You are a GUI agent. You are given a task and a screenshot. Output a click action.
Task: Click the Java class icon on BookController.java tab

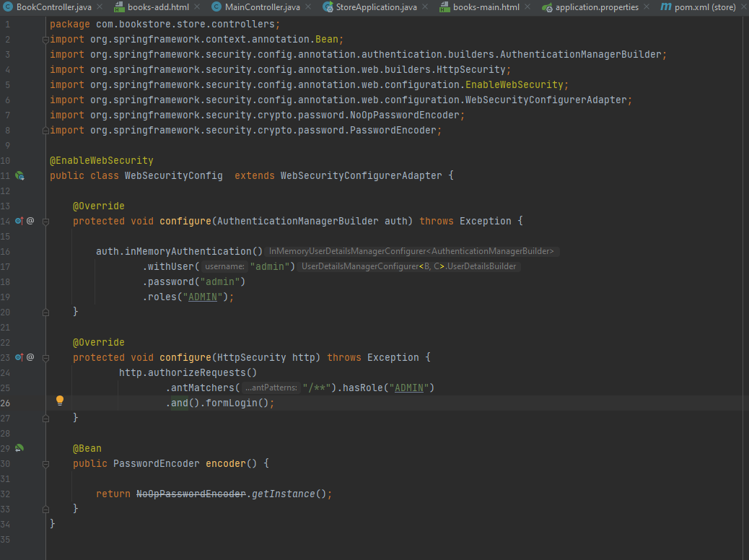(x=8, y=6)
